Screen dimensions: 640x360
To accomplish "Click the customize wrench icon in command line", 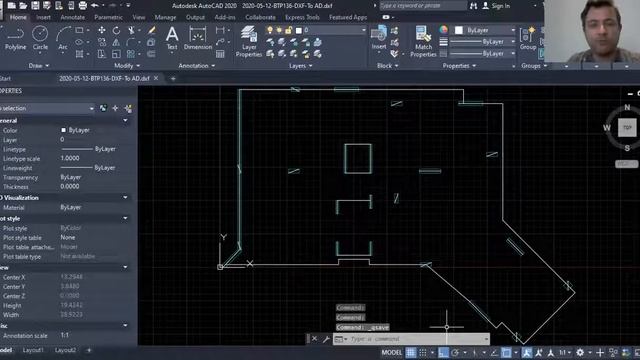I will pos(326,339).
